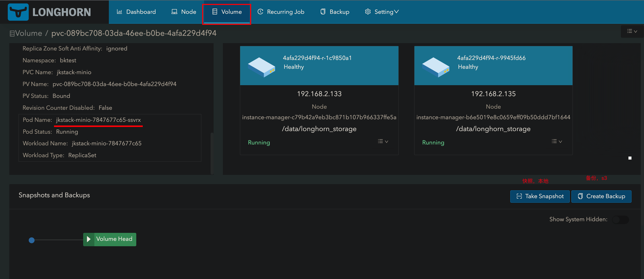Click replica name 4afa229d4f94-r-1c9850a1
This screenshot has width=644, height=279.
[317, 58]
